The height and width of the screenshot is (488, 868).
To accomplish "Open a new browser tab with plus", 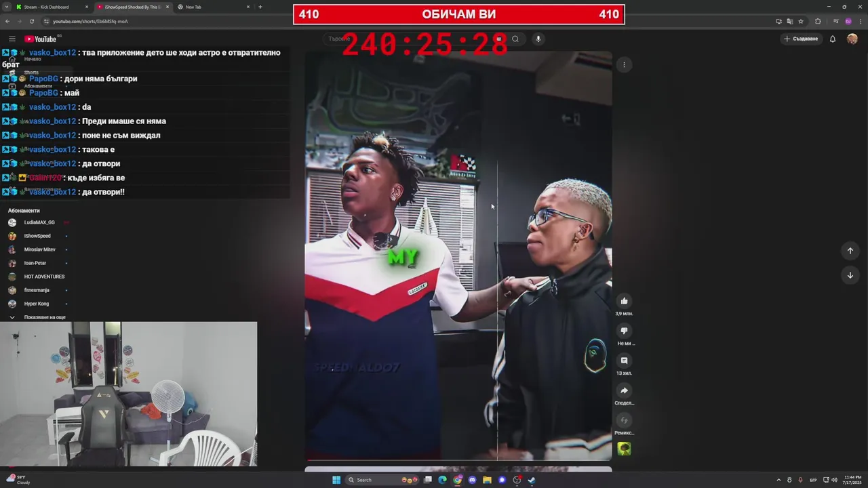I will tap(260, 7).
